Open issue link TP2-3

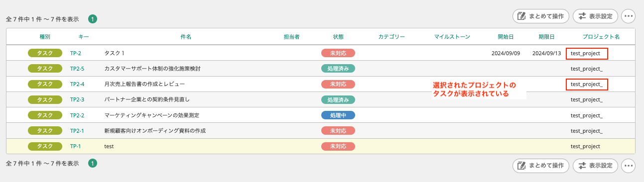(x=77, y=99)
